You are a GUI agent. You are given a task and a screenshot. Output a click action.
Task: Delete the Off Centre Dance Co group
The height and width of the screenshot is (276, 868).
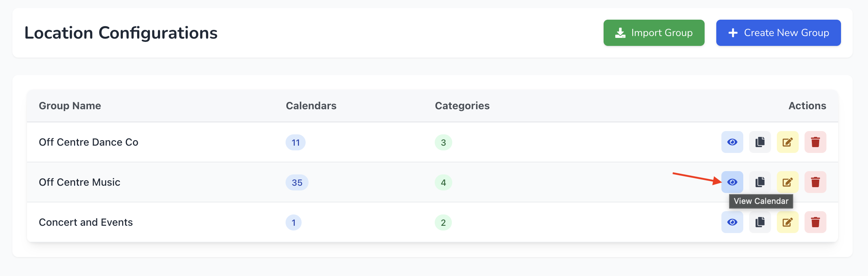[815, 142]
